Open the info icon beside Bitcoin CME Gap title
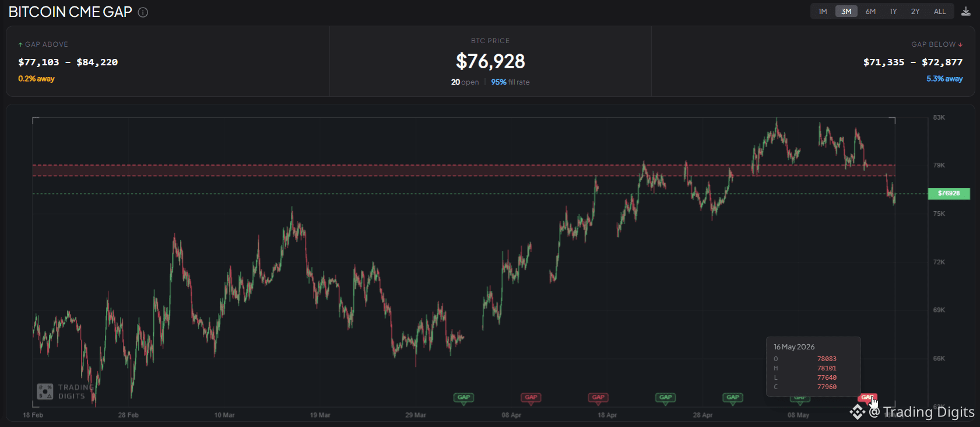Image resolution: width=980 pixels, height=427 pixels. 143,12
